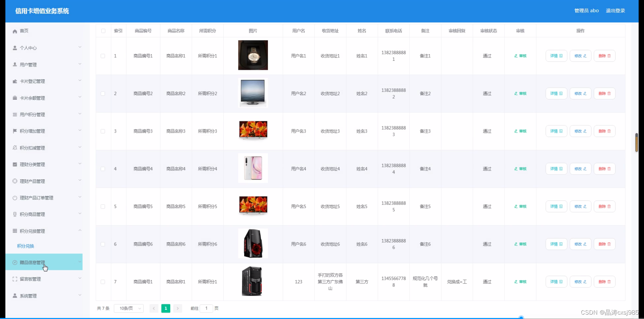Open the 10条/页 page size dropdown

click(128, 308)
